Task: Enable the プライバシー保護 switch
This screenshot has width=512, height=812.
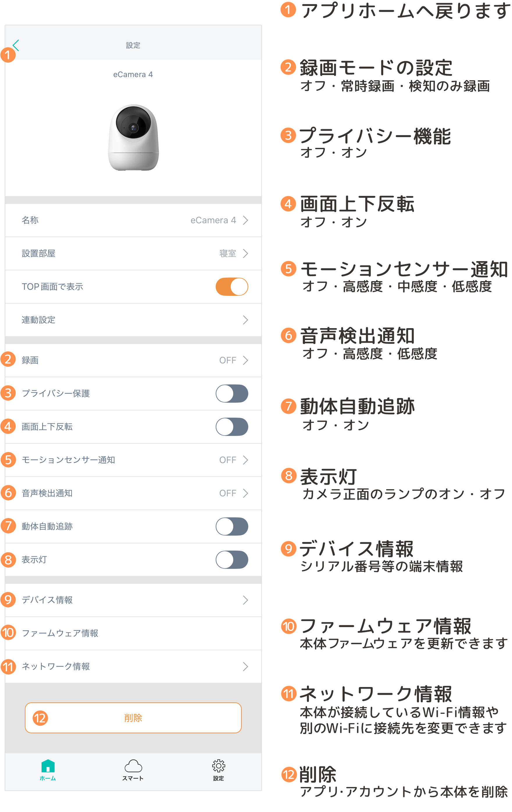Action: pyautogui.click(x=232, y=393)
